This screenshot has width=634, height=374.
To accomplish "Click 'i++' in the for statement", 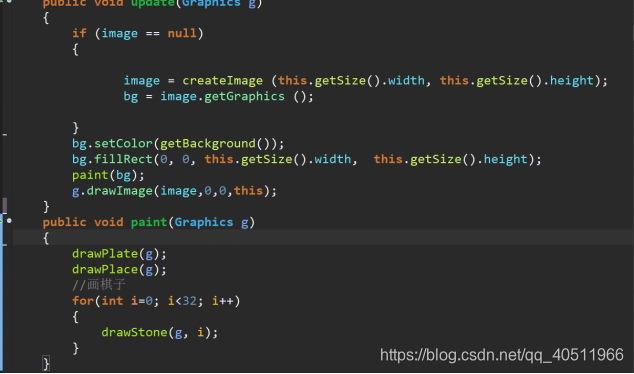I will 222,301.
